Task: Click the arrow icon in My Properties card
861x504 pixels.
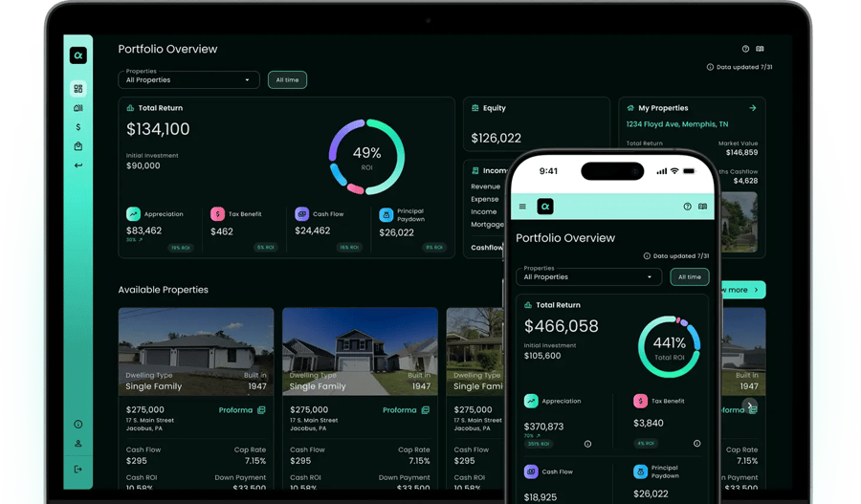Action: (x=753, y=108)
